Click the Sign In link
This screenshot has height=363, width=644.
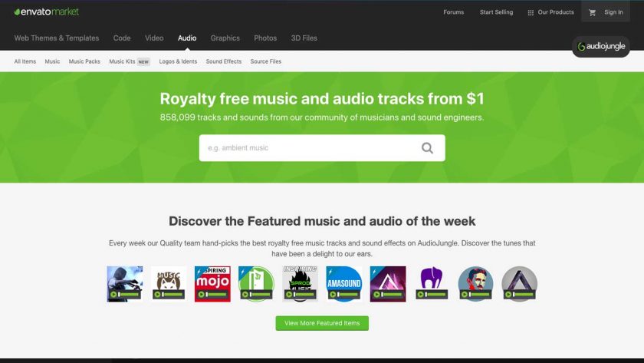pyautogui.click(x=613, y=12)
